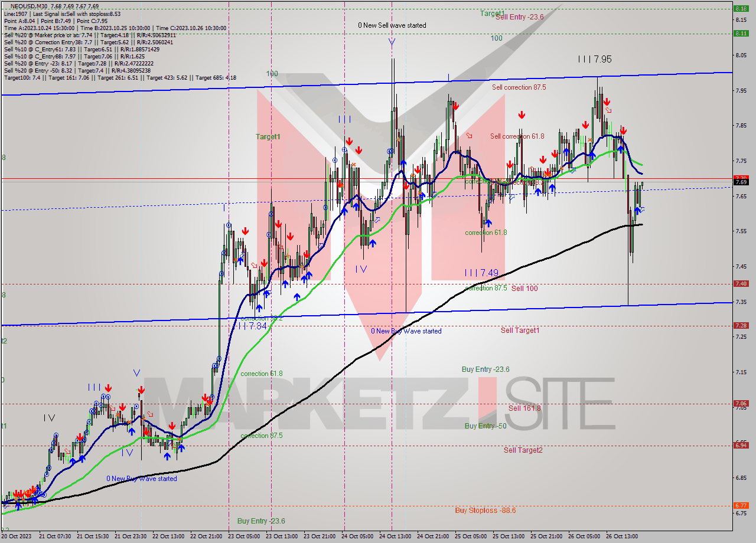Click the green 8.18 price tag
This screenshot has height=543, width=756.
coord(741,8)
